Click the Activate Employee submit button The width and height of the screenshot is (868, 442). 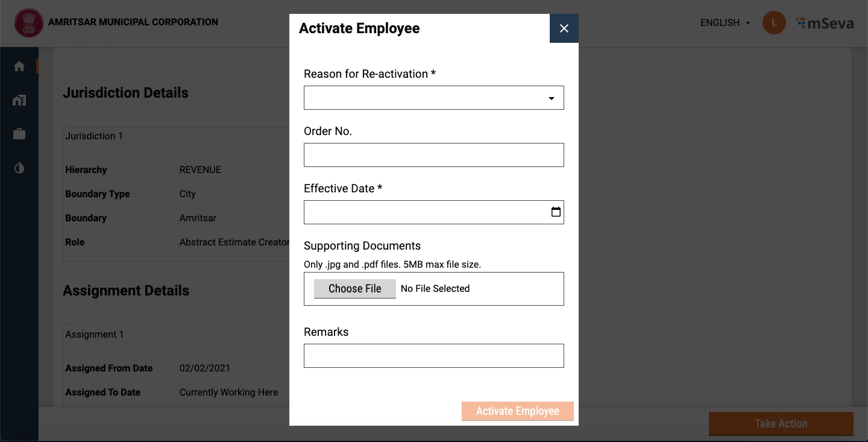(x=517, y=411)
